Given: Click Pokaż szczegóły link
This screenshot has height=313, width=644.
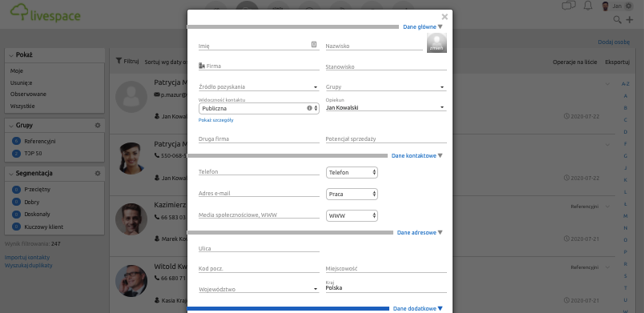Looking at the screenshot, I should coord(216,120).
